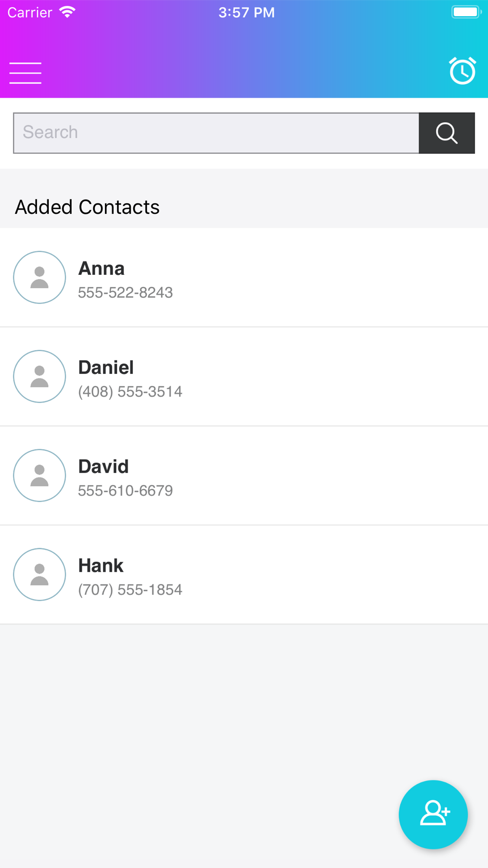Image resolution: width=488 pixels, height=868 pixels.
Task: Tap the battery indicator icon
Action: click(x=466, y=12)
